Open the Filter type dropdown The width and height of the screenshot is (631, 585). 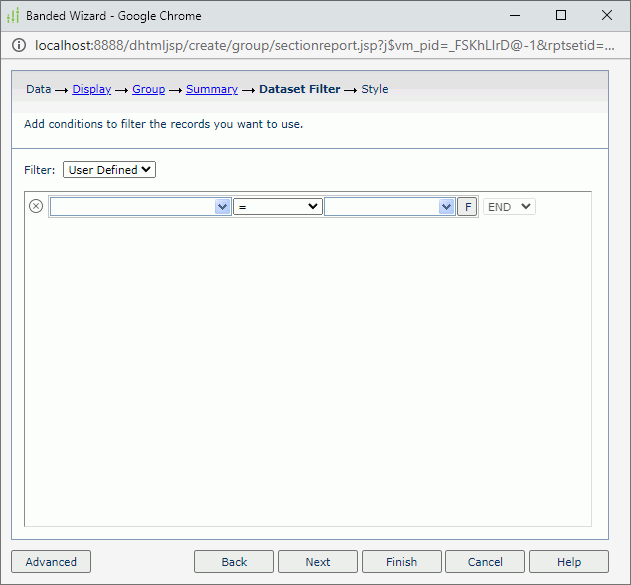pos(109,170)
